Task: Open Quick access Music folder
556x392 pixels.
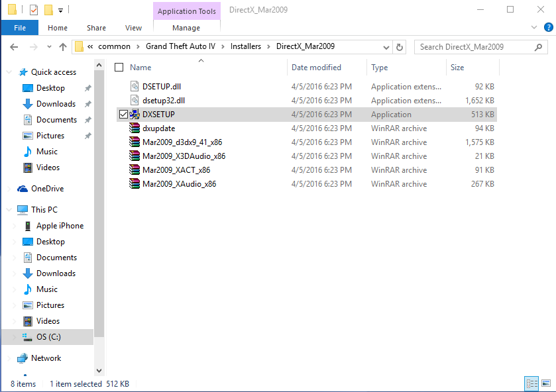Action: [x=47, y=152]
